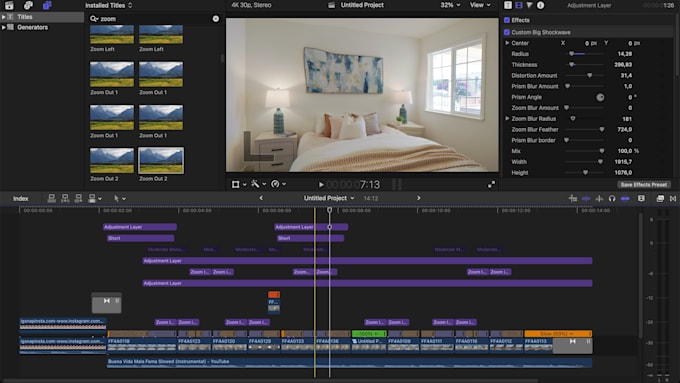Click the 4K 30p, Stereo format text
The width and height of the screenshot is (680, 383).
click(251, 5)
